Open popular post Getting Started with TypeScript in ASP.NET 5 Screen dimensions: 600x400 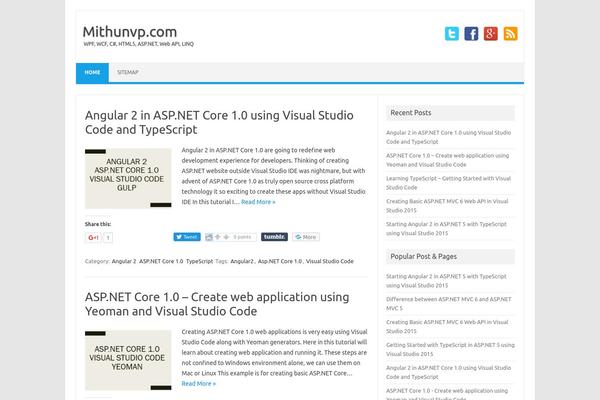pyautogui.click(x=450, y=349)
